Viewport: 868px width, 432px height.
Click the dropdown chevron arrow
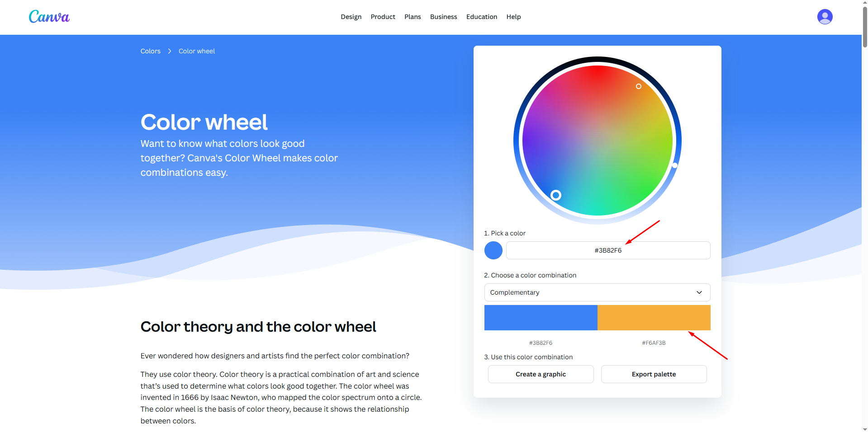coord(699,292)
